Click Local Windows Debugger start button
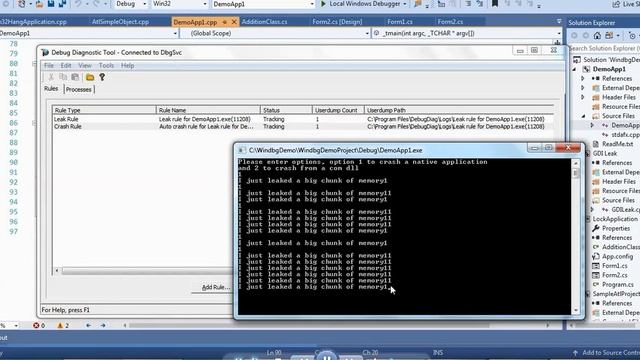This screenshot has height=360, width=640. pyautogui.click(x=360, y=4)
